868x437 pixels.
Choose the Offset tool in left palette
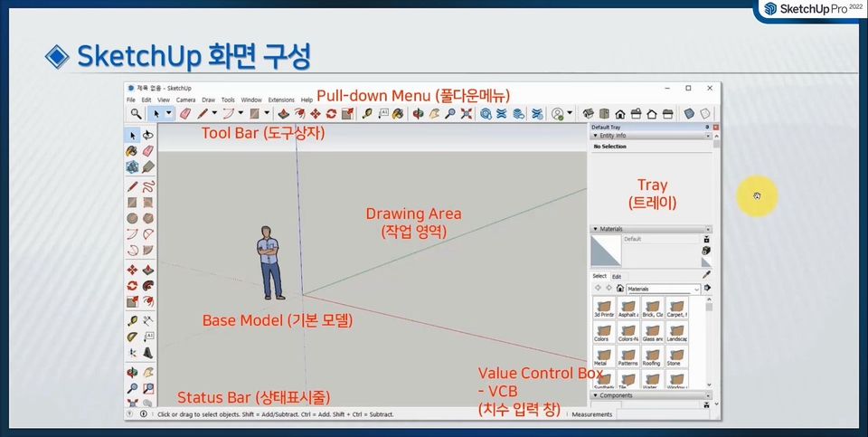coord(147,302)
